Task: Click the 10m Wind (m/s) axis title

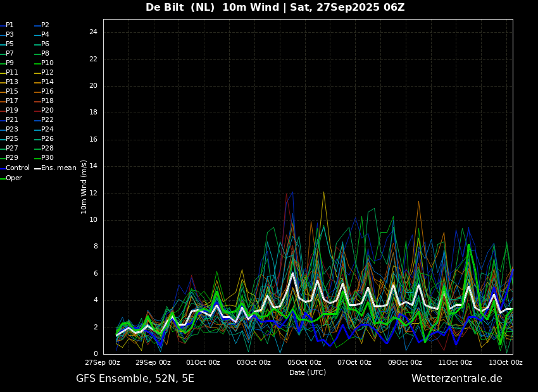Action: [84, 187]
